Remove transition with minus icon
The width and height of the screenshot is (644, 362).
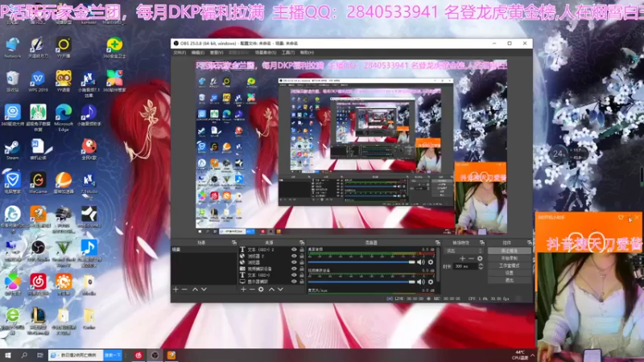[x=471, y=258]
